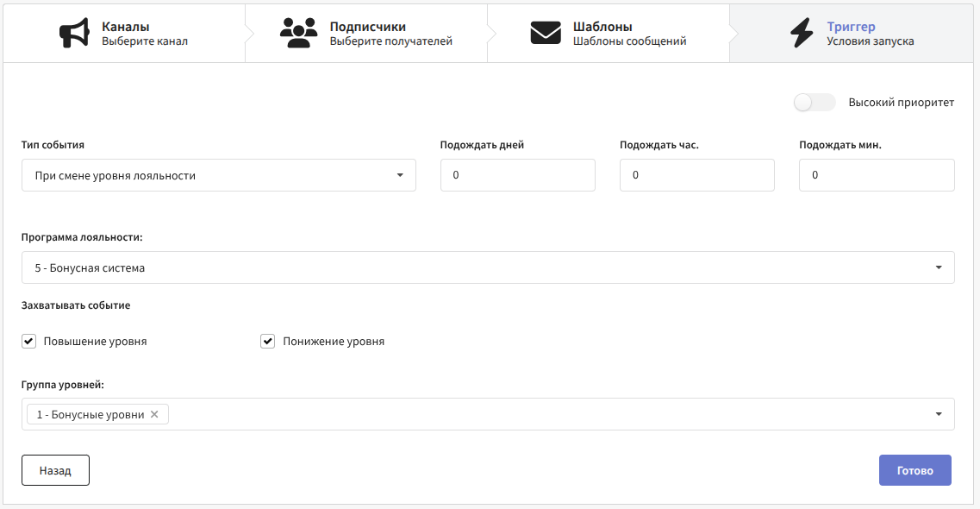Click the Готово button

(914, 471)
